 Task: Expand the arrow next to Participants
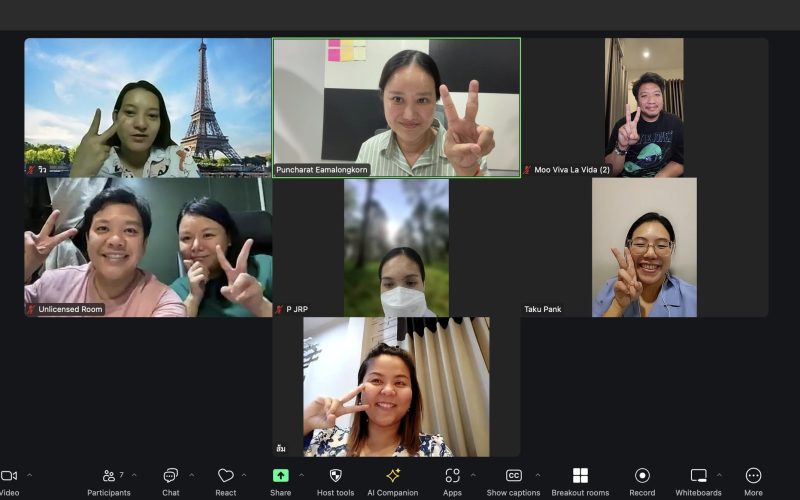134,475
